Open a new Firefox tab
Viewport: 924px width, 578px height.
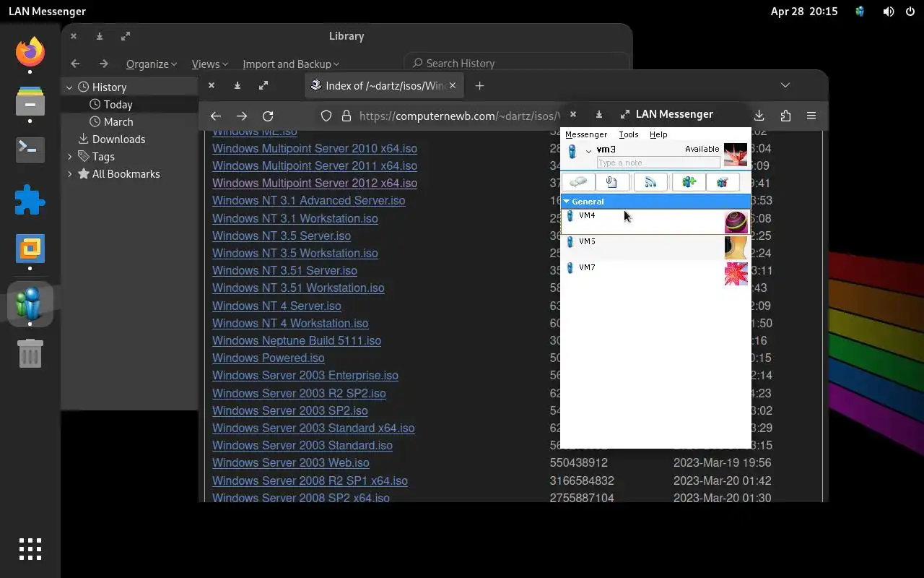point(479,85)
